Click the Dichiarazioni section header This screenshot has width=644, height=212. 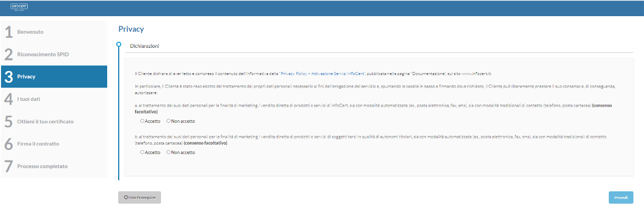pos(144,46)
